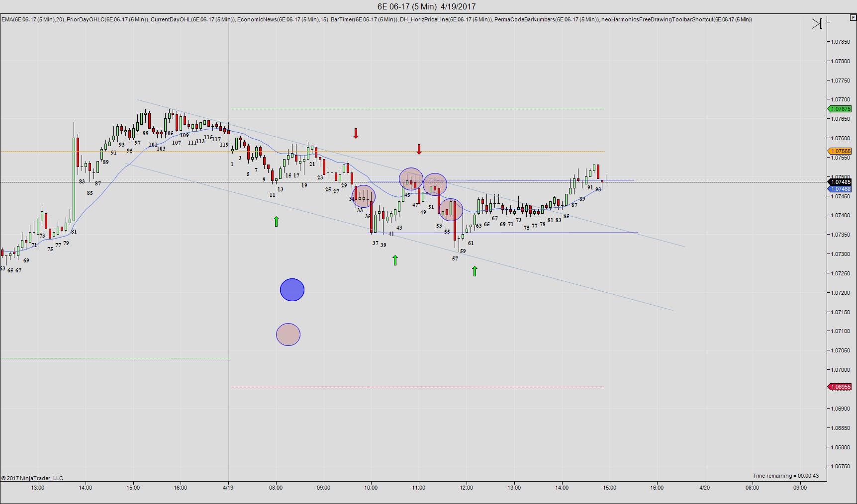Click bar number 11 label
Image resolution: width=857 pixels, height=504 pixels.
tap(272, 195)
